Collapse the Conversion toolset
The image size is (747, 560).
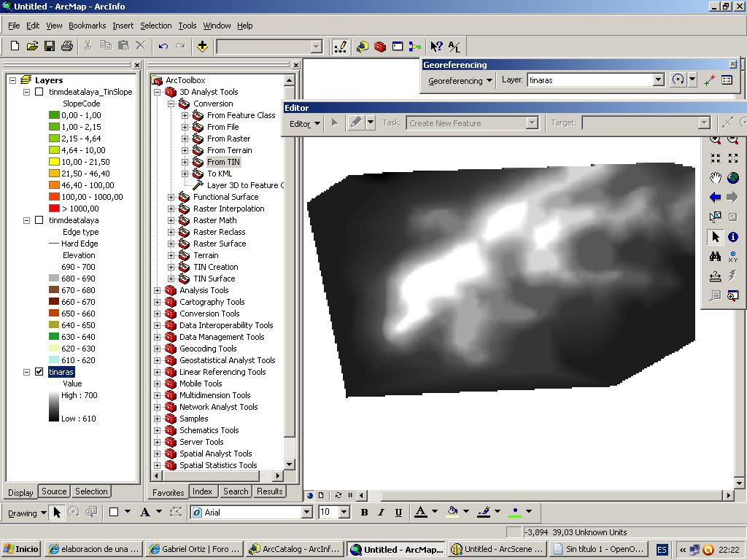[x=171, y=104]
